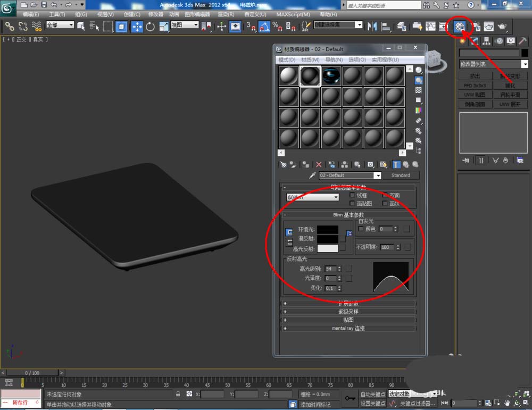Screen dimensions: 532x410
Task: Click the Mirror tool in main toolbar
Action: 372,27
